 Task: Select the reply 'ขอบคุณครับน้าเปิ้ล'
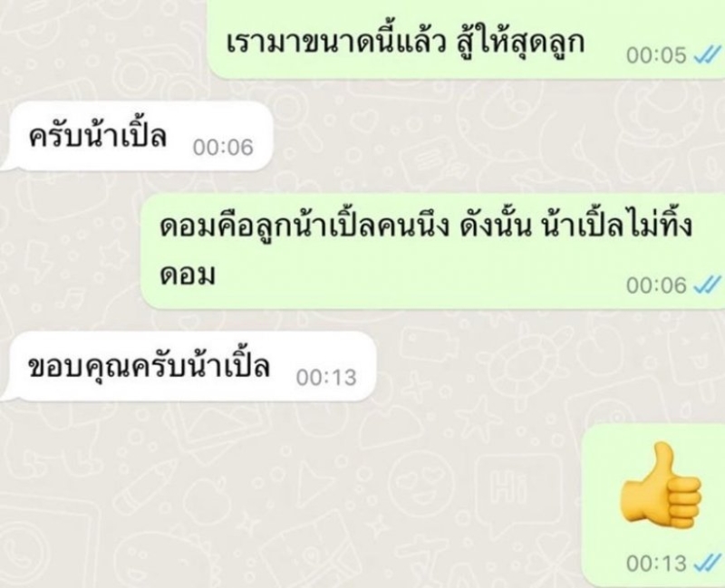(x=189, y=366)
